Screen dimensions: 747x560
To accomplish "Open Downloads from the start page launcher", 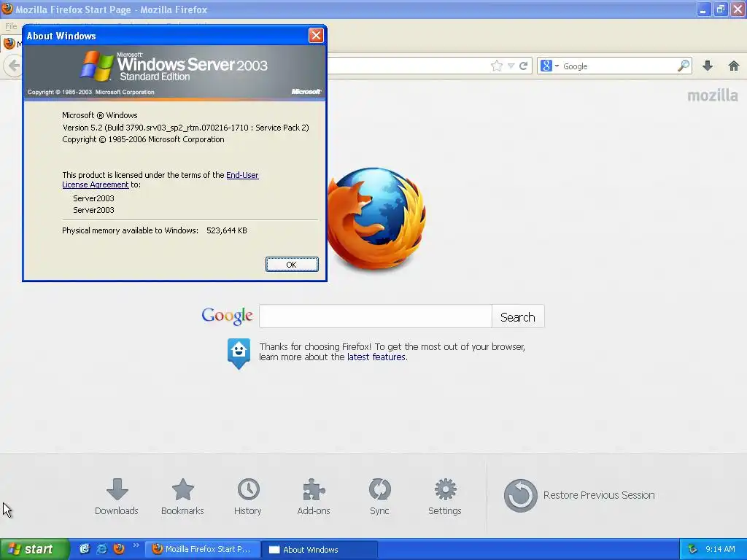I will point(117,497).
